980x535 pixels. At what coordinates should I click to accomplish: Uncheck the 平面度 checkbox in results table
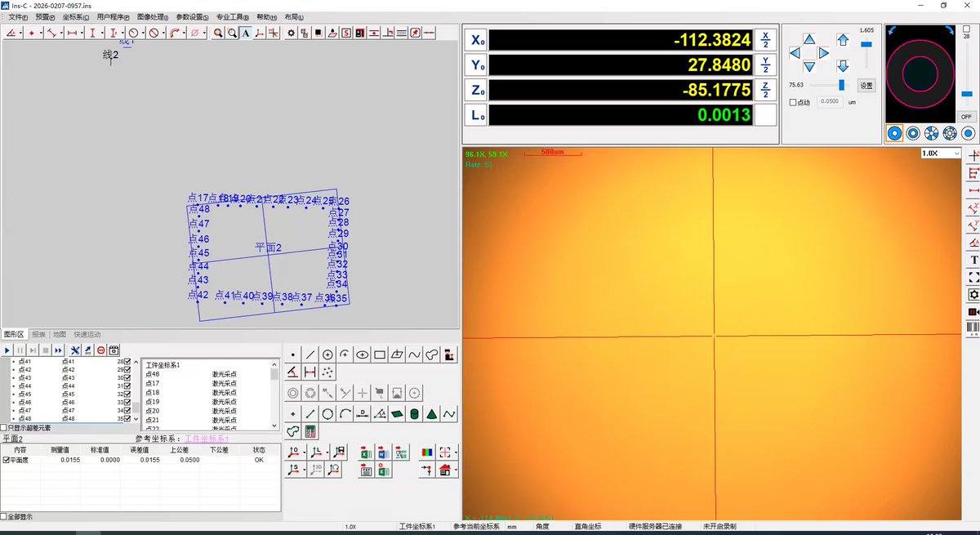(7, 460)
